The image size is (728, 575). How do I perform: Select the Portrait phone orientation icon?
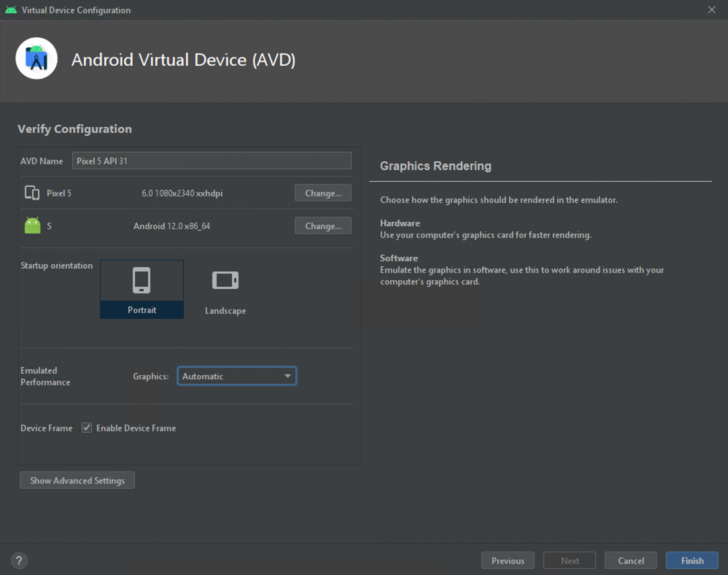point(141,280)
